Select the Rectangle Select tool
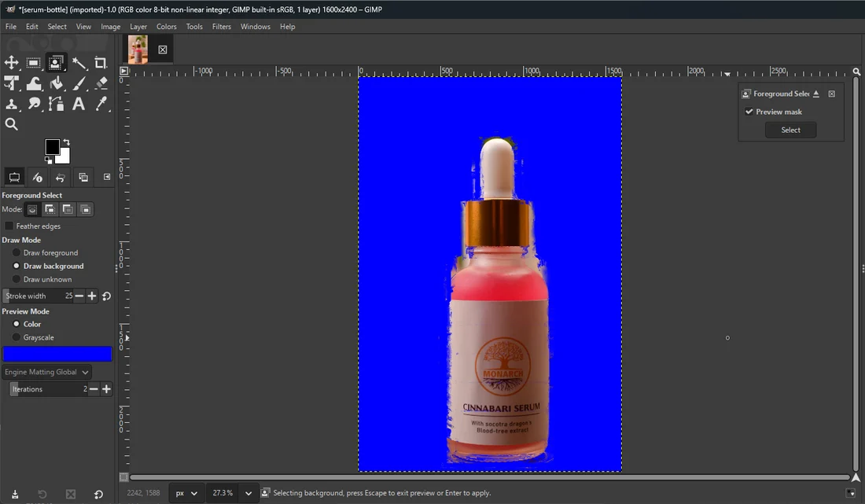The height and width of the screenshot is (504, 865). (33, 63)
